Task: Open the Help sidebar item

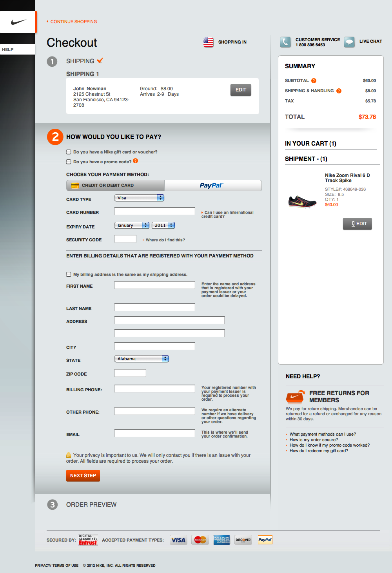Action: point(17,49)
